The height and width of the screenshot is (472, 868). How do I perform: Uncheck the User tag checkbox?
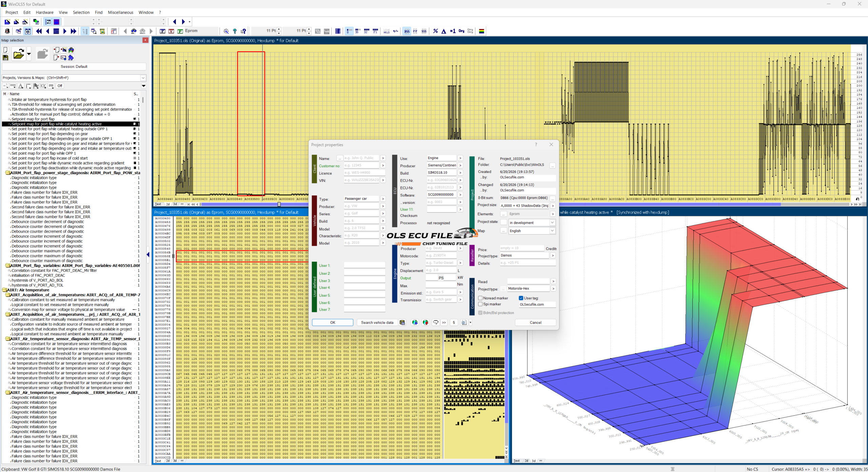(x=521, y=298)
